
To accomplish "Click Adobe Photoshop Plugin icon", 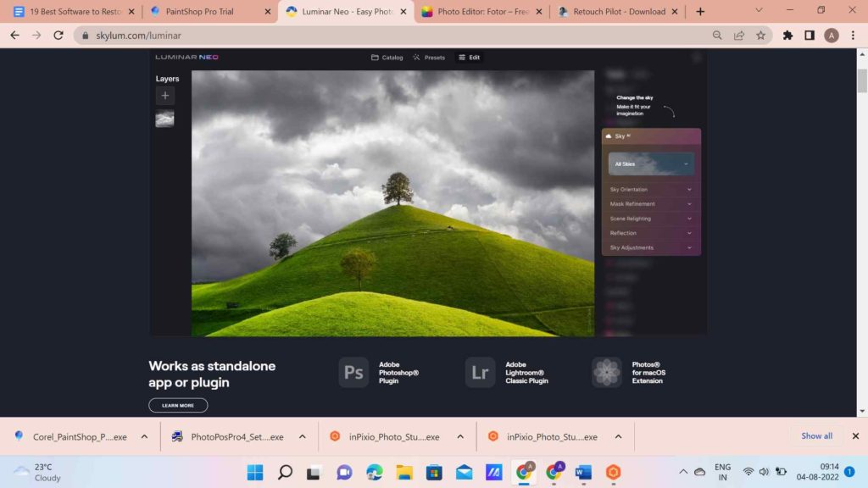I will (353, 373).
